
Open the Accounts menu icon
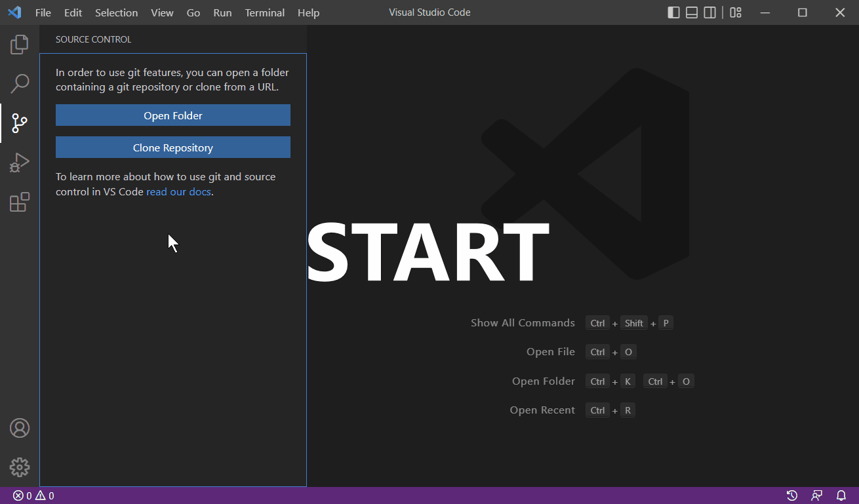click(x=20, y=428)
